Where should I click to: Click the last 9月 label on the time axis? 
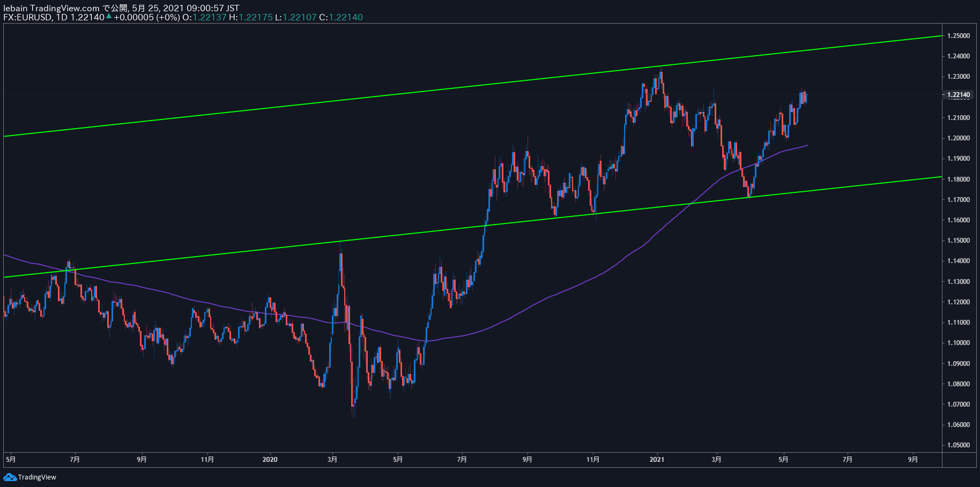coord(913,460)
